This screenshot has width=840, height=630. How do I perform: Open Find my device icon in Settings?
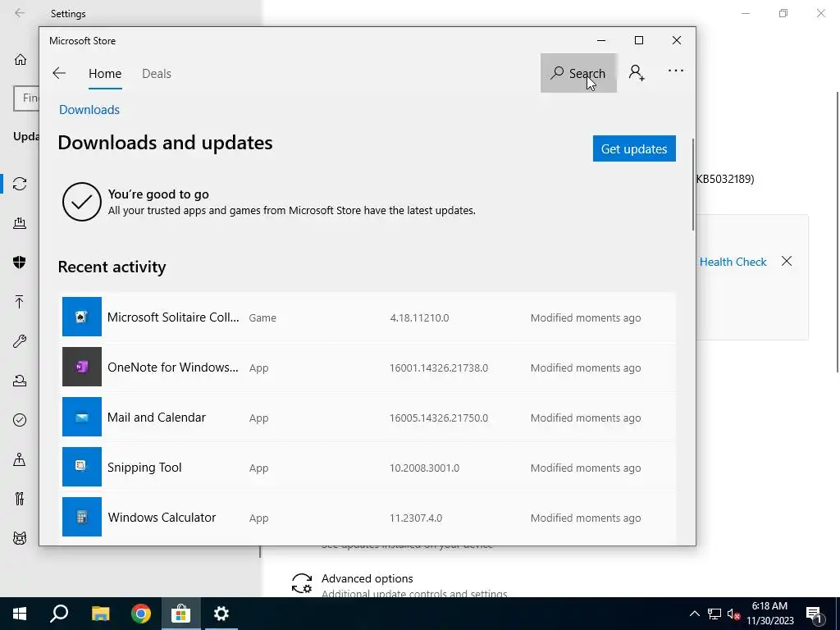click(20, 459)
